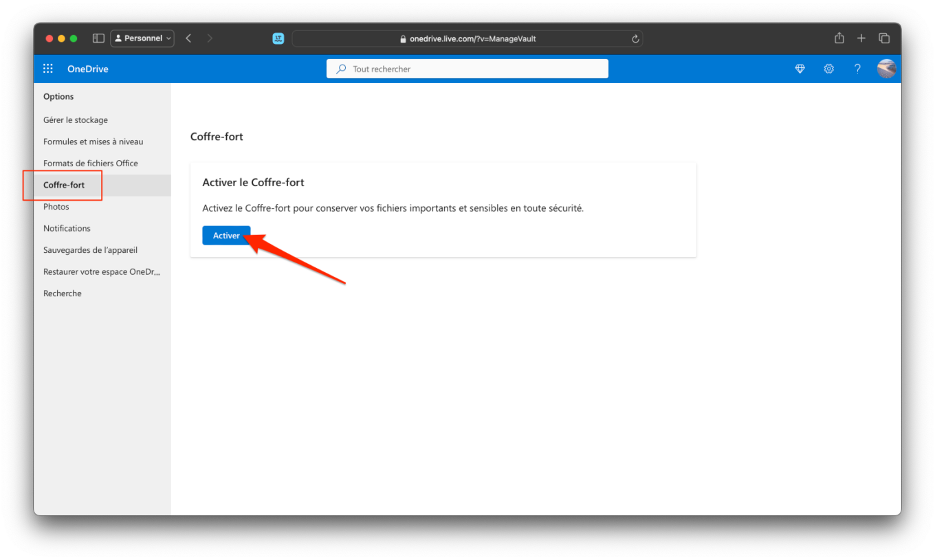This screenshot has height=560, width=935.
Task: Open the account profile picture
Action: pos(886,69)
